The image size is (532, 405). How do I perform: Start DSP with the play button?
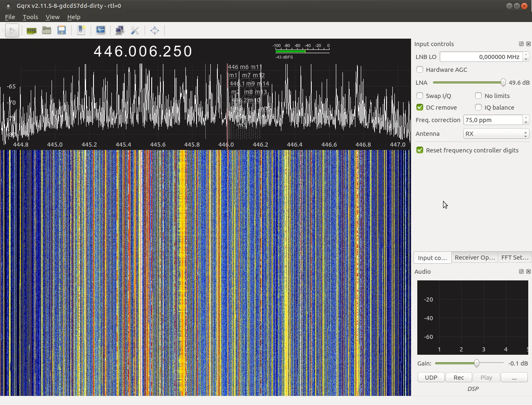(x=12, y=30)
